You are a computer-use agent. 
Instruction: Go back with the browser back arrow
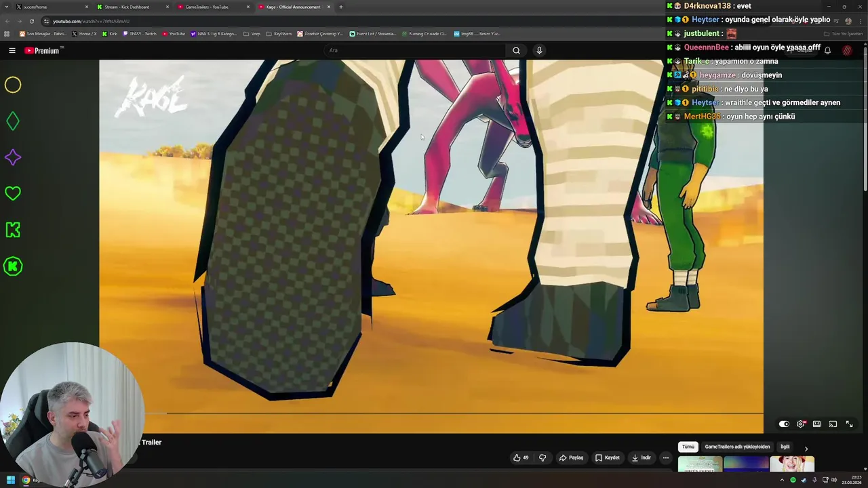tap(7, 21)
